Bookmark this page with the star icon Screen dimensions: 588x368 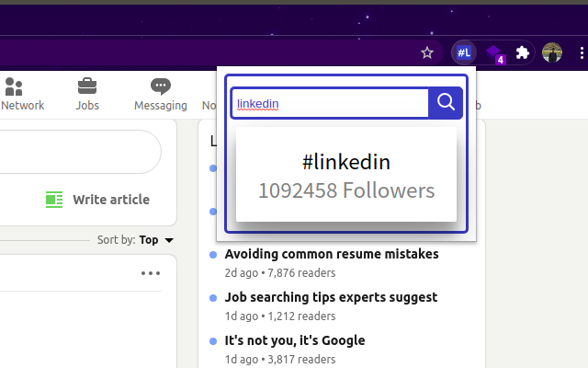coord(426,53)
